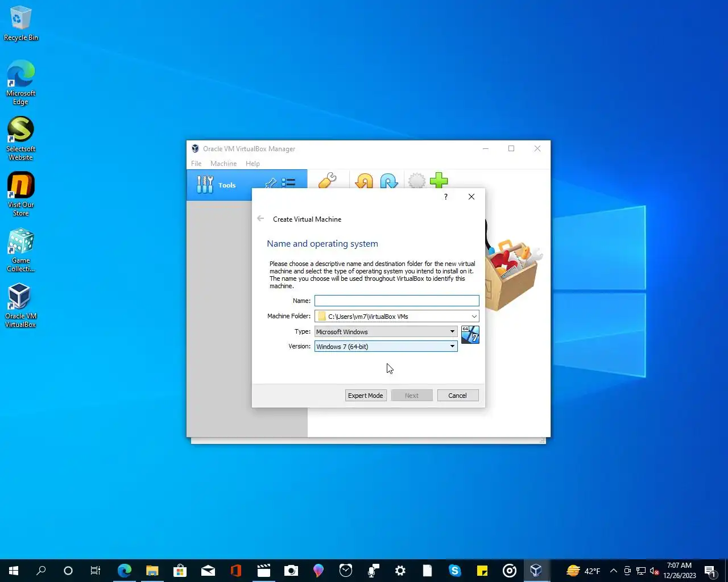Image resolution: width=728 pixels, height=582 pixels.
Task: Open the File menu in VirtualBox Manager
Action: tap(196, 164)
